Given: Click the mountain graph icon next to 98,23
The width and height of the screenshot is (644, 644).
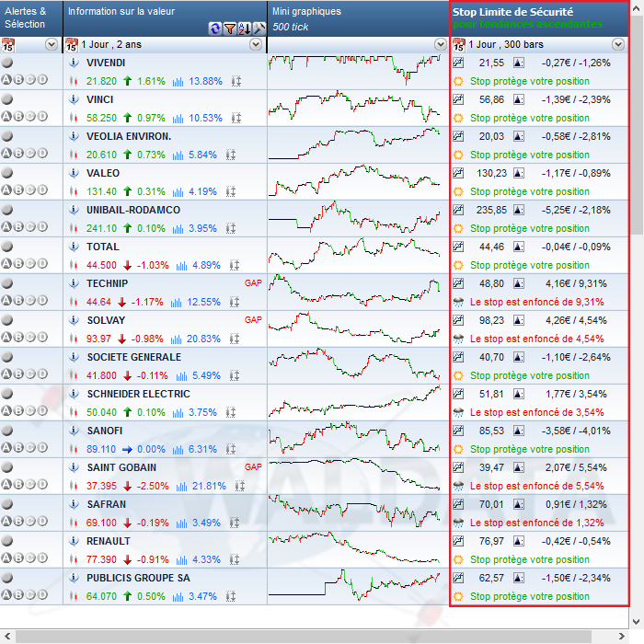Looking at the screenshot, I should 519,320.
